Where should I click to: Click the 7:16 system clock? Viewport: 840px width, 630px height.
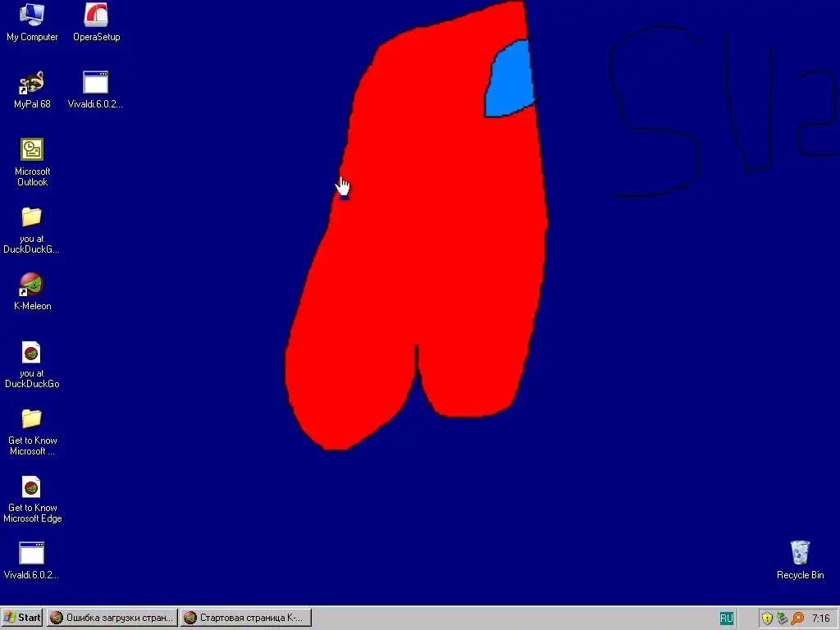(820, 619)
